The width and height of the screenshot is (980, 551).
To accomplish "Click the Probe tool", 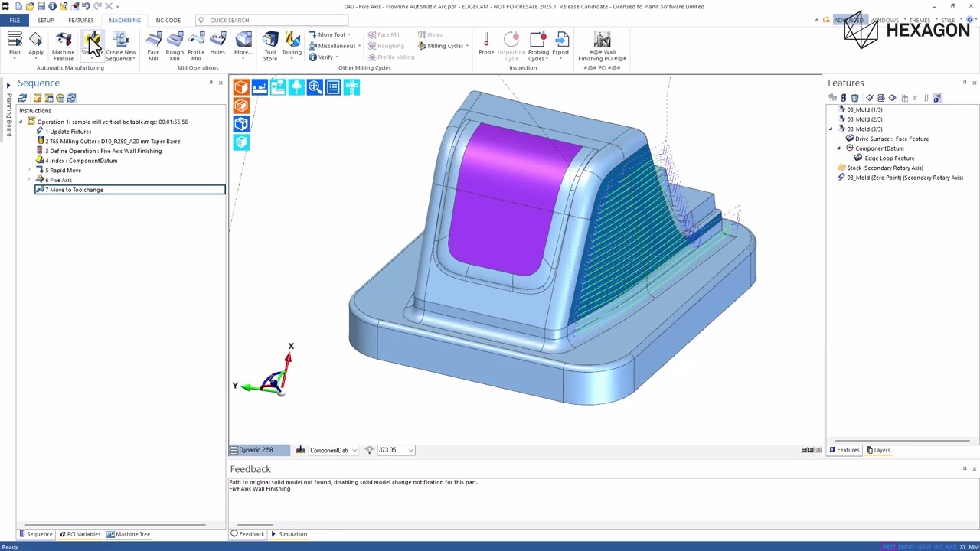I will pos(486,44).
